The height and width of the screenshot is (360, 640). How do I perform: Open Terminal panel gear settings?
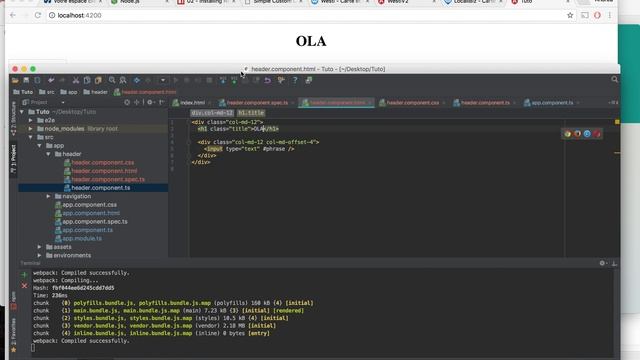point(602,263)
